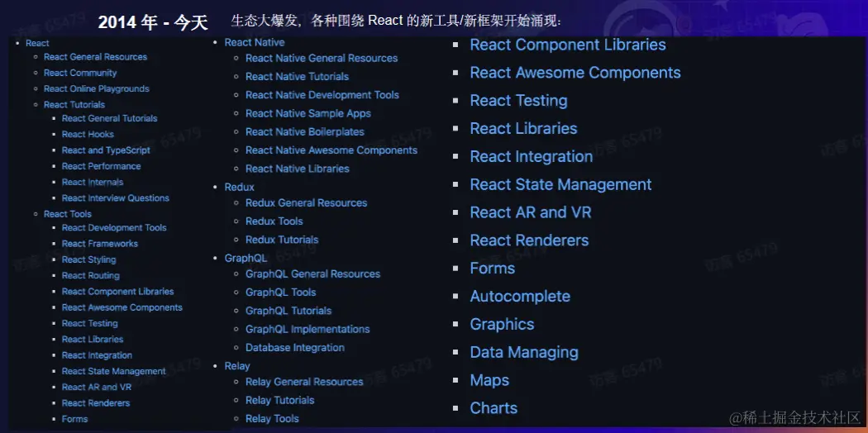The height and width of the screenshot is (433, 868).
Task: Open React Native General Resources
Action: tap(322, 58)
